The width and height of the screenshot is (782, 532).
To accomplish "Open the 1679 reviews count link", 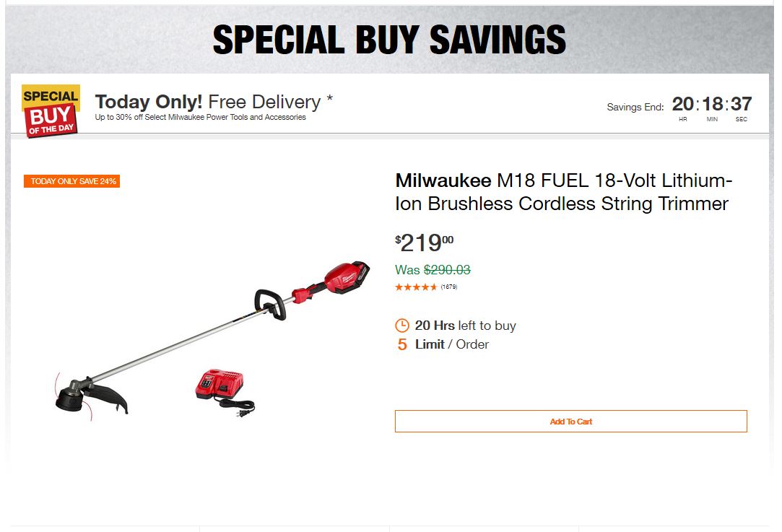I will [x=449, y=287].
